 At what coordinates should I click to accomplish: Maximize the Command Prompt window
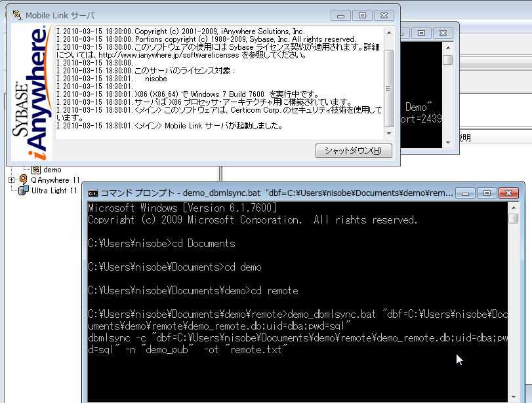pyautogui.click(x=486, y=193)
